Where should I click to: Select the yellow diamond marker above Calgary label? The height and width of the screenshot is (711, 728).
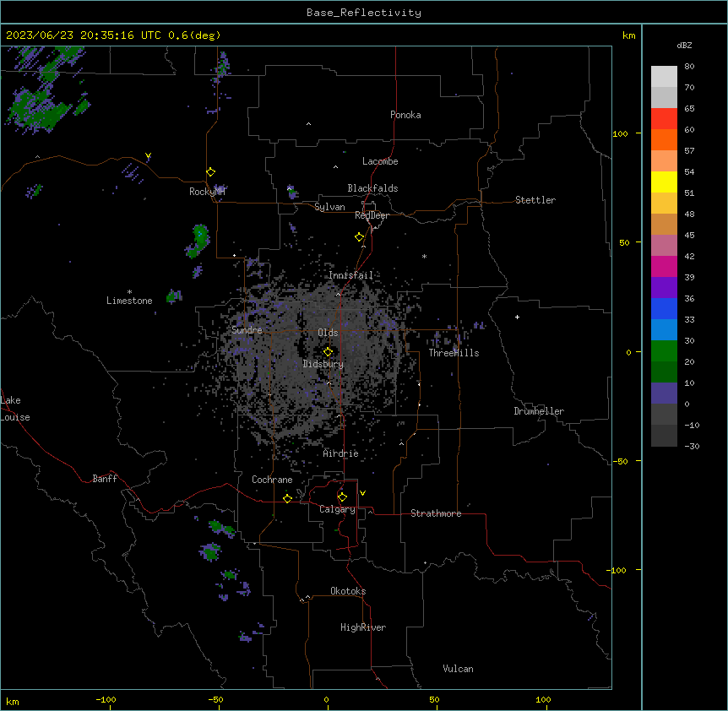pyautogui.click(x=343, y=497)
